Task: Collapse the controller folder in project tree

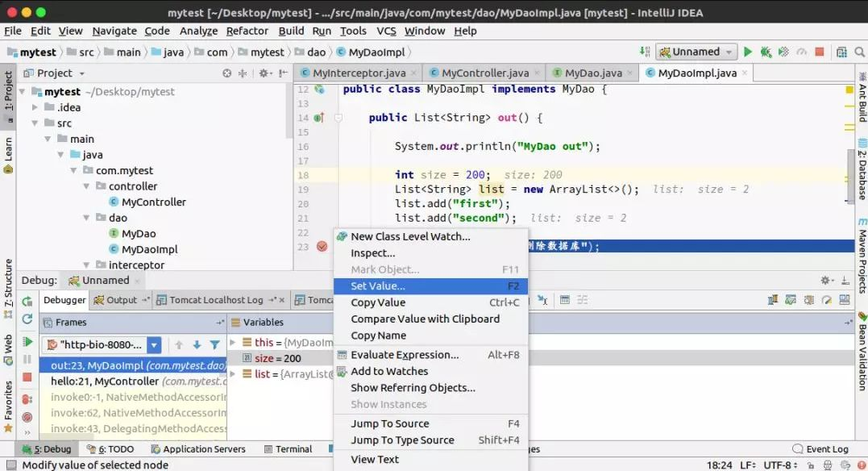Action: click(87, 186)
